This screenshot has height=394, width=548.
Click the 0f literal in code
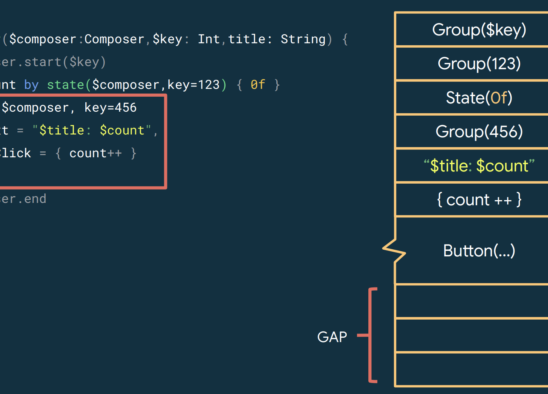(x=258, y=85)
